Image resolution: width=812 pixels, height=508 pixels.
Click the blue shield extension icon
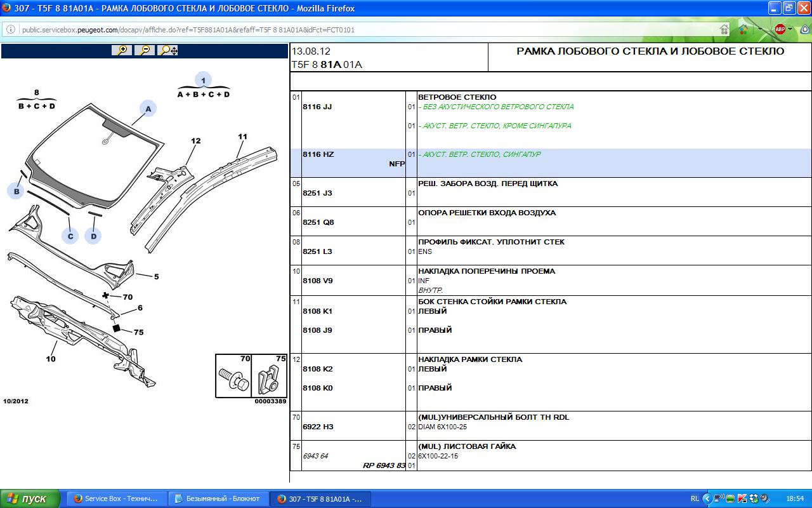[x=804, y=29]
